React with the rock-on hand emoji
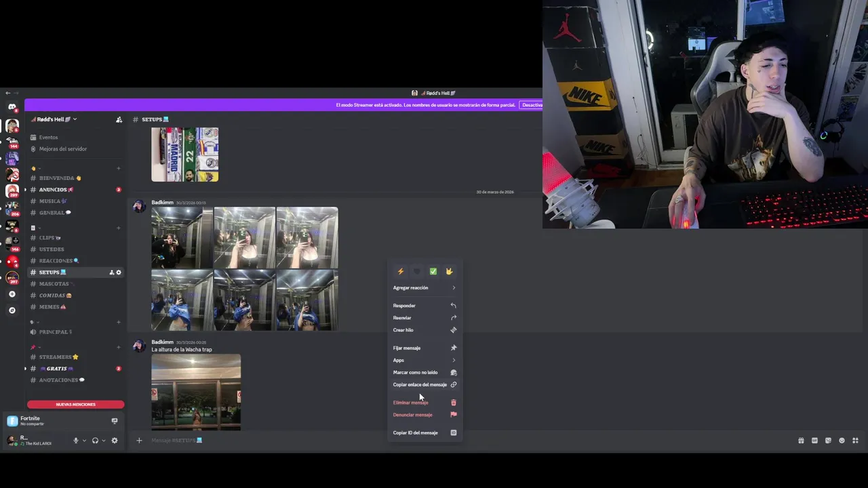This screenshot has height=488, width=868. pos(449,272)
